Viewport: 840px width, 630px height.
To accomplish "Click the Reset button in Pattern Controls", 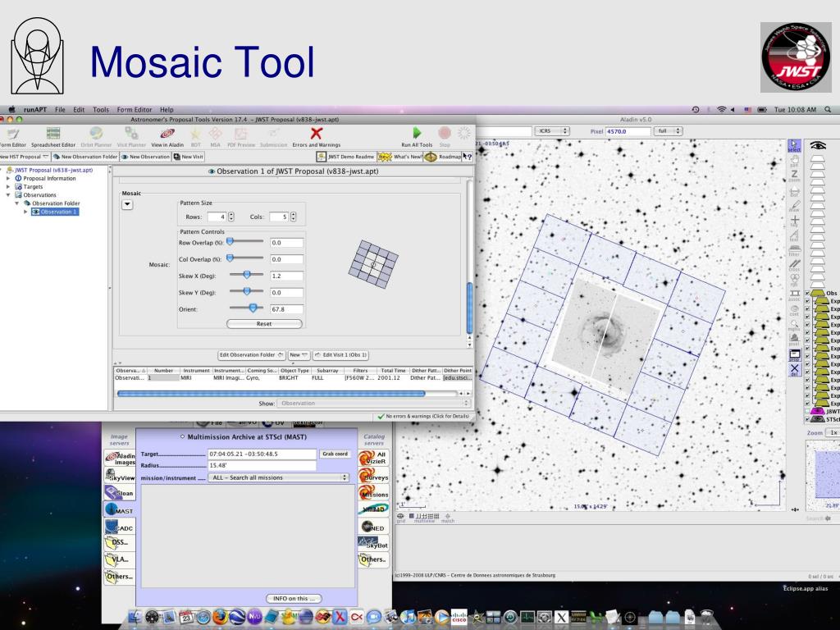I will pos(264,323).
